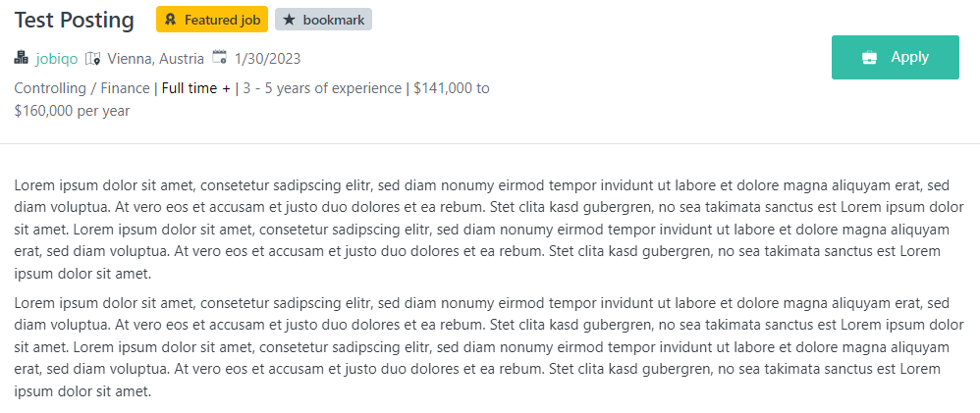Select the yellow Featured job badge text
Image resolution: width=980 pixels, height=413 pixels.
coord(222,20)
